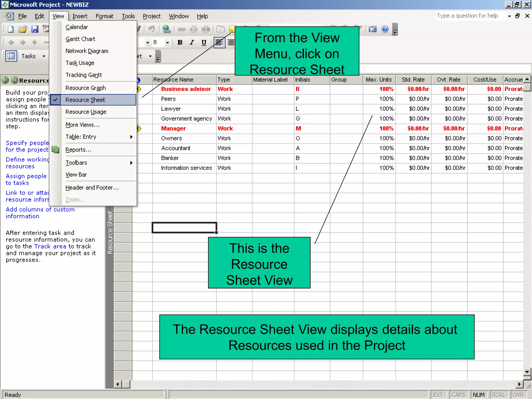Click the indicator icon beside Business advisor
Image resolution: width=532 pixels, height=399 pixels.
pos(139,89)
